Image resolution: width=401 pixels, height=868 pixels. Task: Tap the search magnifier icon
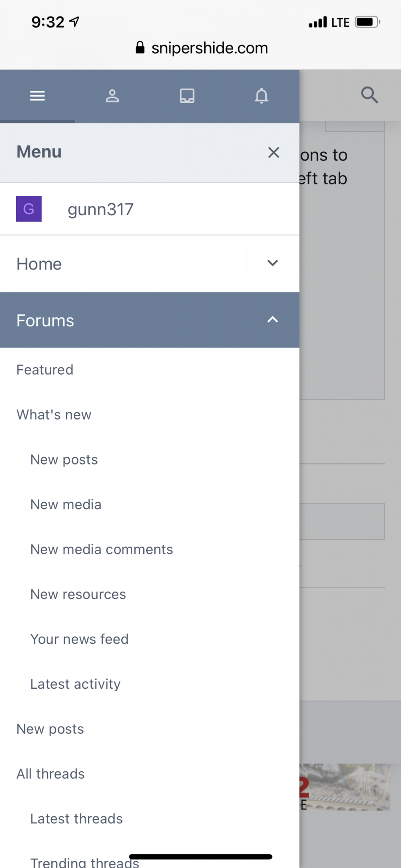point(369,95)
